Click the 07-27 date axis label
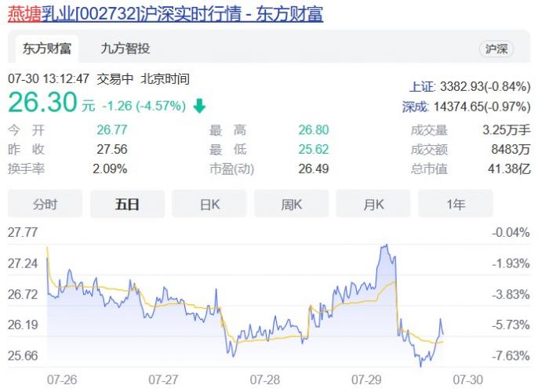Image resolution: width=549 pixels, height=392 pixels. pos(163,379)
